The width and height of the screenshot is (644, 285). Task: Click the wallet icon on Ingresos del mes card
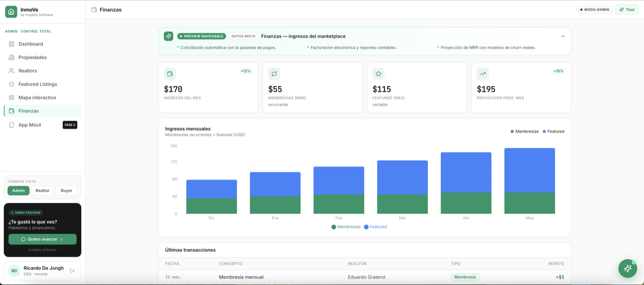(x=170, y=74)
